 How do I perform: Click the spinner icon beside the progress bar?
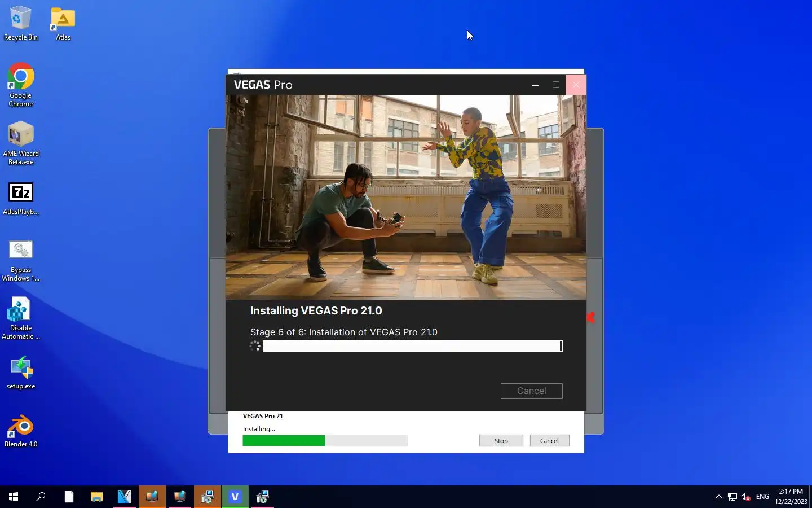pyautogui.click(x=255, y=346)
